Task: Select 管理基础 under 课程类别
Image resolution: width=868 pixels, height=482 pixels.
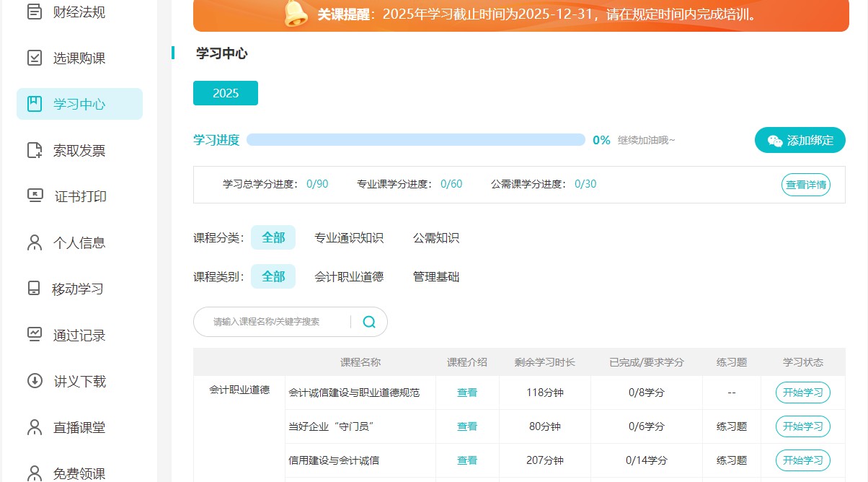Action: (436, 276)
